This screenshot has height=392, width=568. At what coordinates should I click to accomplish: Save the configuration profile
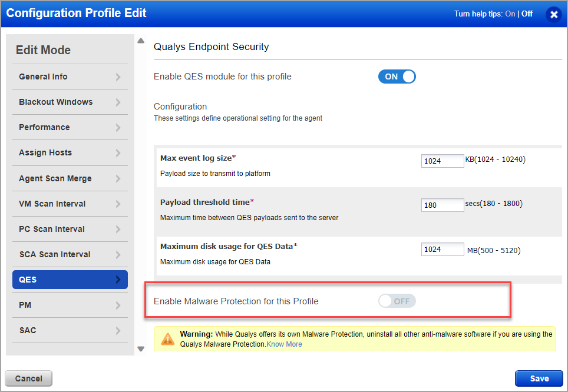coord(539,378)
